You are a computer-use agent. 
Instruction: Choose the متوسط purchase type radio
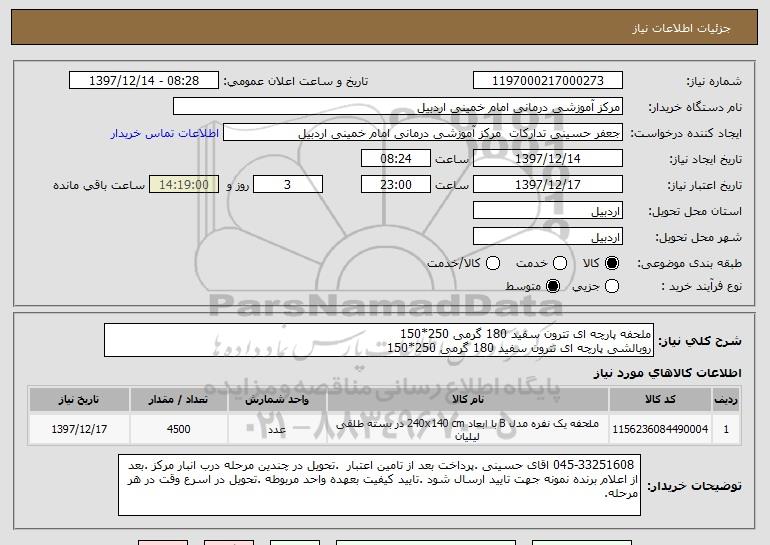(553, 286)
